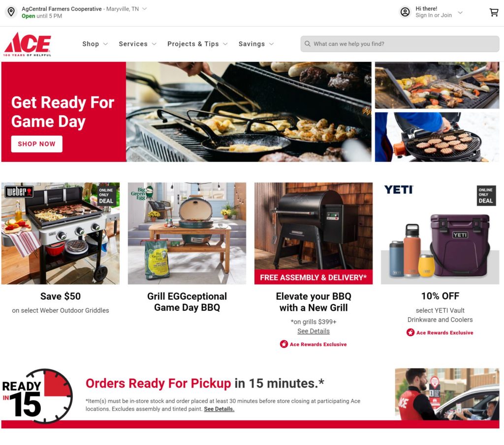Expand the store selector chevron next to Maryville, TN
Viewport: 504px width, 445px height.
click(x=145, y=9)
